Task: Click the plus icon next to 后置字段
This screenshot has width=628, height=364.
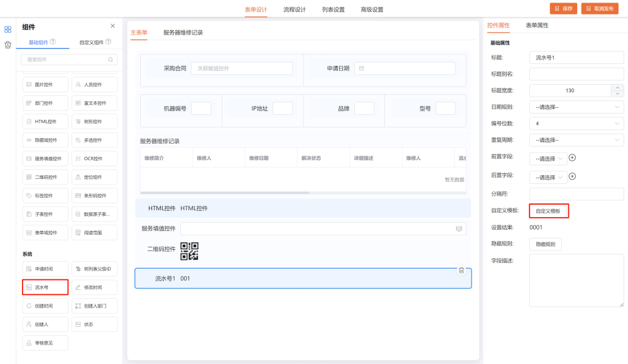Action: 572,176
